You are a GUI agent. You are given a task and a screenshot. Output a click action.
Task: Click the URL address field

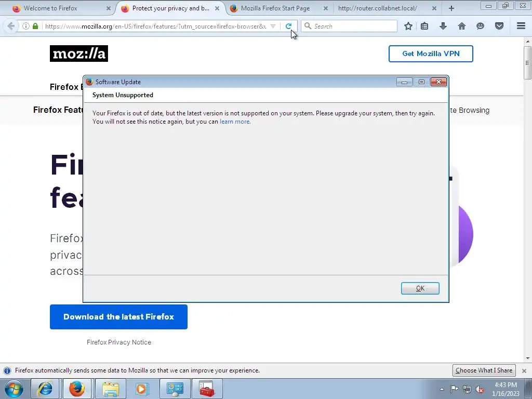pos(155,26)
